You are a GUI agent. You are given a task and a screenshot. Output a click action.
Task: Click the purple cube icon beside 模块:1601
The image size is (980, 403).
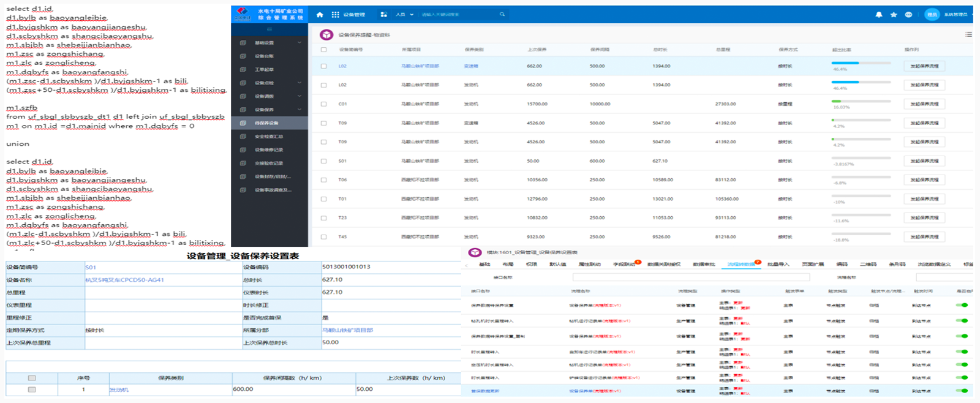[475, 252]
